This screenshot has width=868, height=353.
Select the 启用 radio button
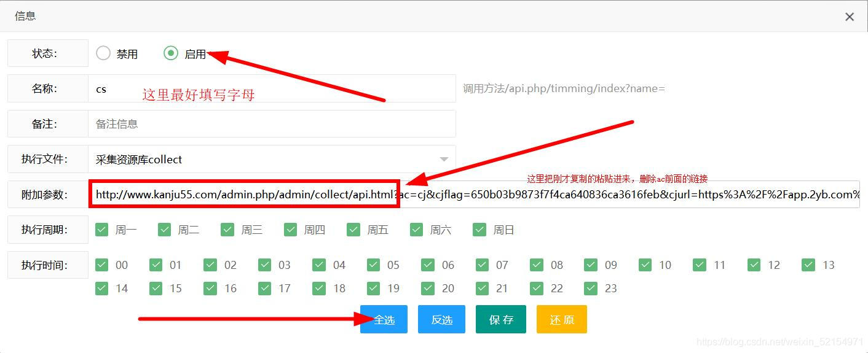(171, 53)
